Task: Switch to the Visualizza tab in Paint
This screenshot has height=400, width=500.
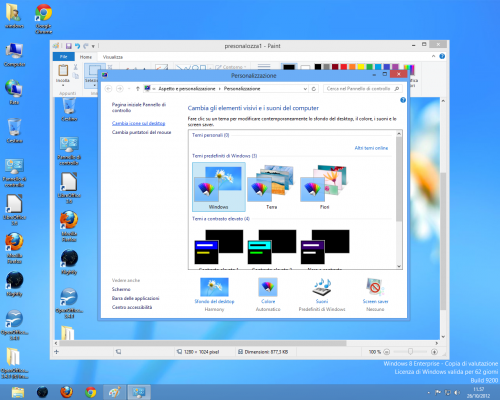Action: coord(113,57)
